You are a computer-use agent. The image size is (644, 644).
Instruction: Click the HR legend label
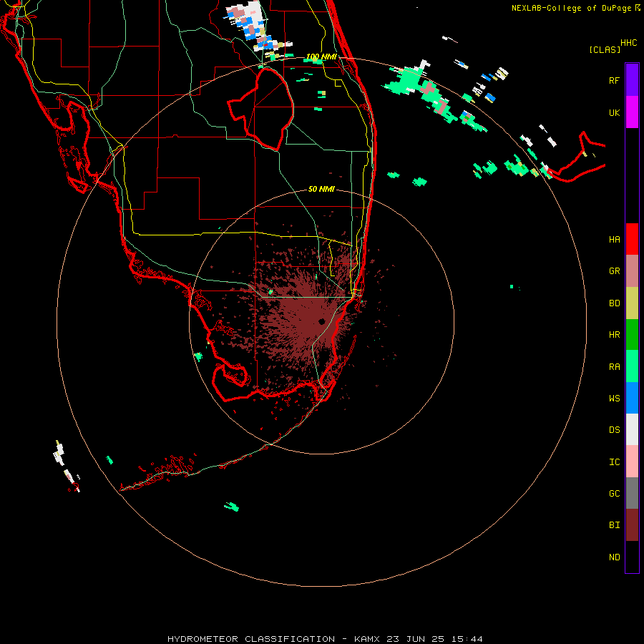coord(614,335)
